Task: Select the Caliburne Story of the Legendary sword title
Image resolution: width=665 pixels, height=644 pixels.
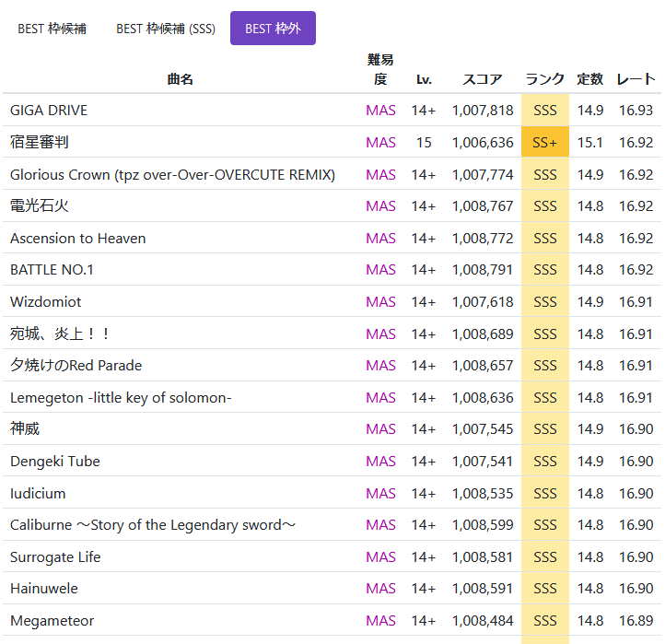Action: [153, 525]
